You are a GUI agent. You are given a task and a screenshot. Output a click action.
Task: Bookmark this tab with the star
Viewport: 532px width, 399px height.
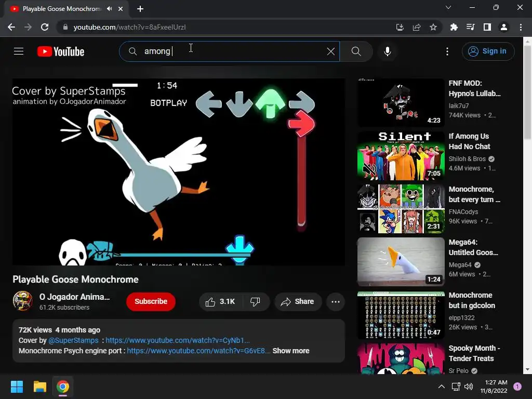point(433,27)
